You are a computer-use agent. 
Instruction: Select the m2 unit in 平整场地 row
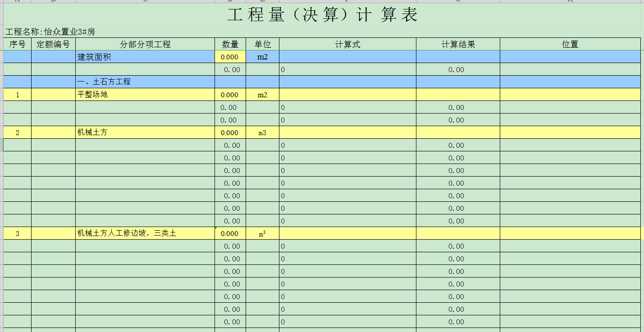263,95
